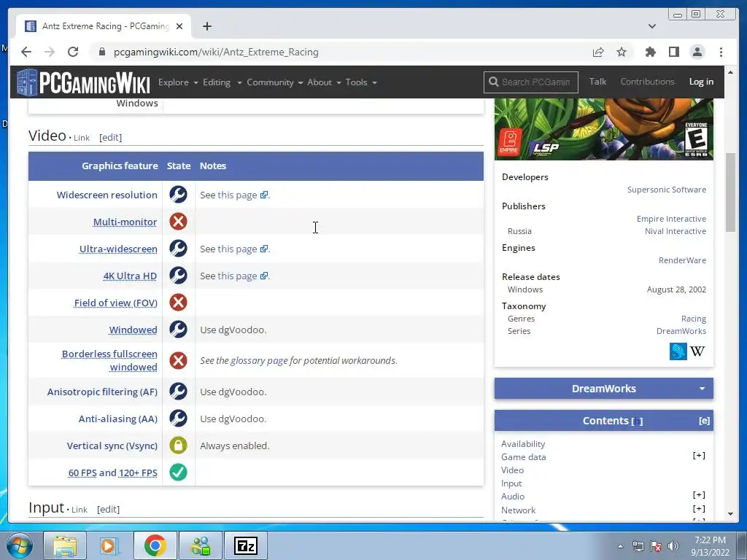Select the Antz Extreme Racing browser tab
Viewport: 747px width, 560px height.
tap(104, 26)
